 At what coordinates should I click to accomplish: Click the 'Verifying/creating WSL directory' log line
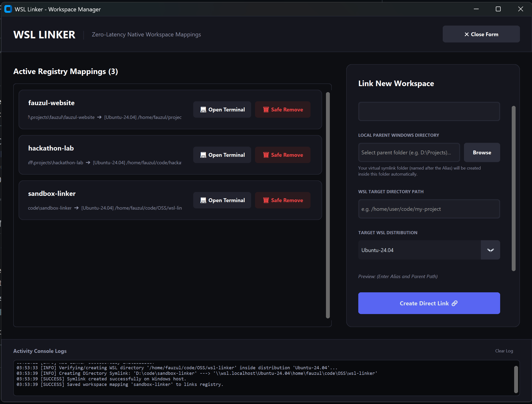[x=177, y=368]
